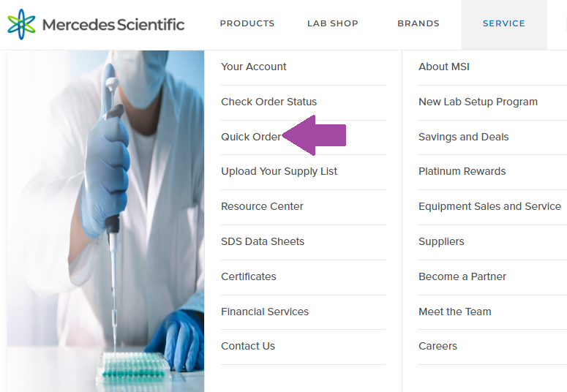The image size is (567, 392).
Task: View the Certificates page
Action: 249,276
